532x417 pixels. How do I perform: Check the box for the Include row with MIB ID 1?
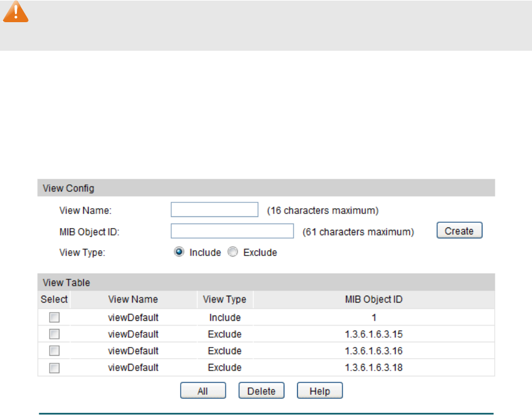pyautogui.click(x=54, y=317)
